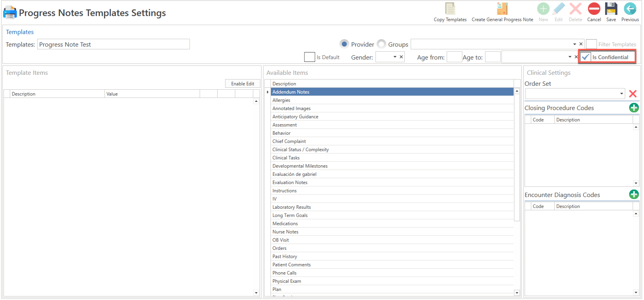Click the Templates link heading

coord(20,32)
